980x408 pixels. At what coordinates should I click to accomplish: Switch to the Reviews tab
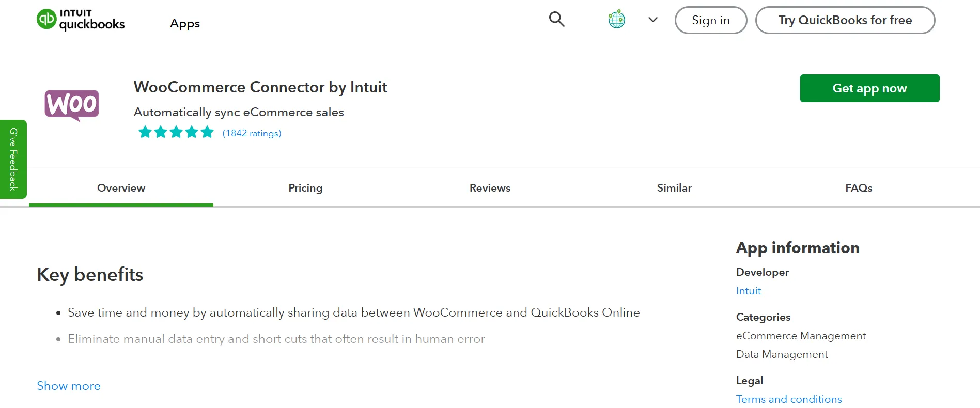tap(490, 188)
